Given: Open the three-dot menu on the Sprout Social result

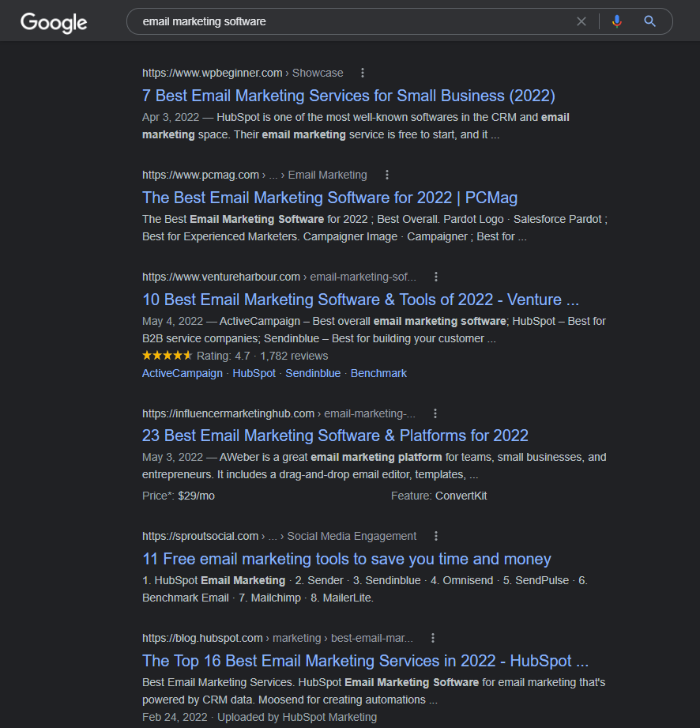Looking at the screenshot, I should pyautogui.click(x=435, y=536).
